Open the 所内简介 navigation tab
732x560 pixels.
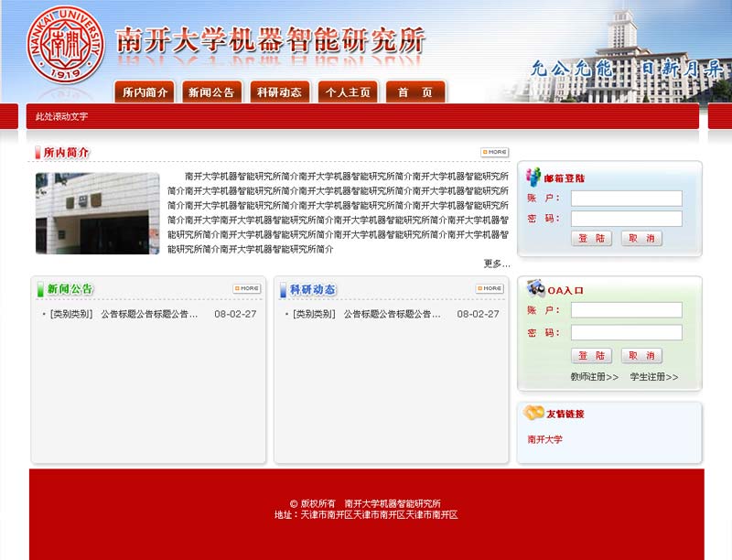pyautogui.click(x=145, y=92)
